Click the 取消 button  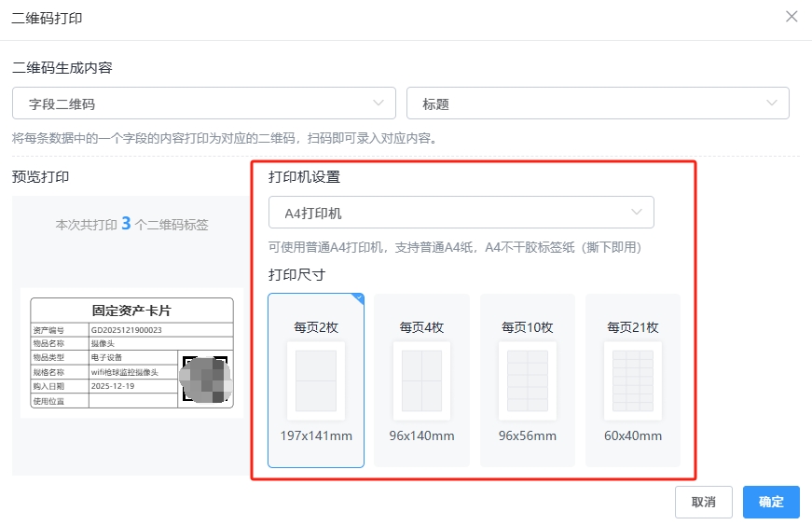tap(703, 502)
